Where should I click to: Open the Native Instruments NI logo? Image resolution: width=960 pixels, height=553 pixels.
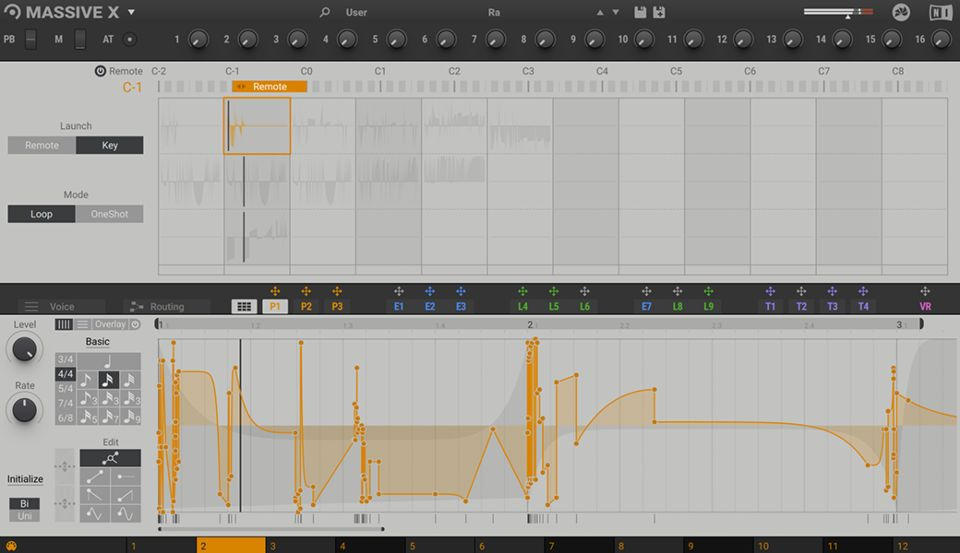point(940,13)
